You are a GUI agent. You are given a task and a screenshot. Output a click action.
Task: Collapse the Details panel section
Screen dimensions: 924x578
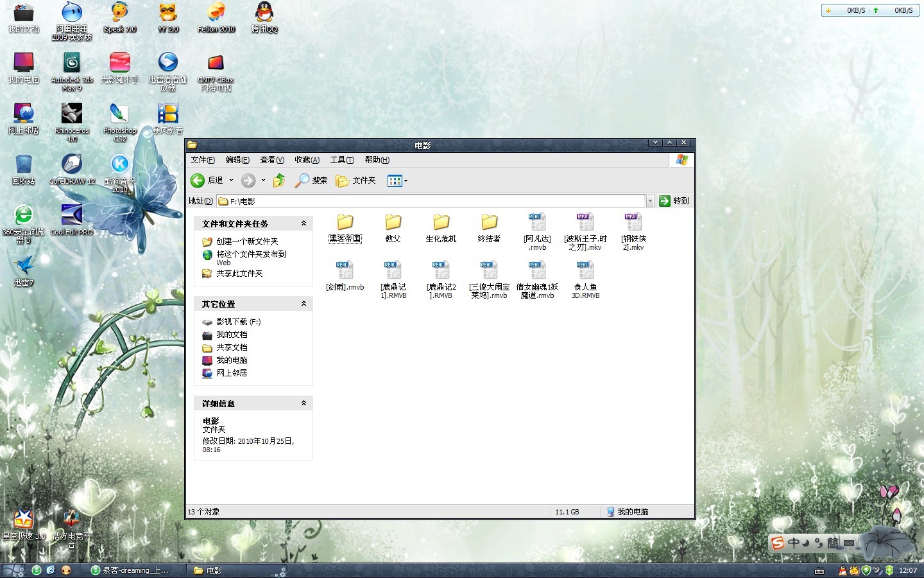(x=304, y=403)
